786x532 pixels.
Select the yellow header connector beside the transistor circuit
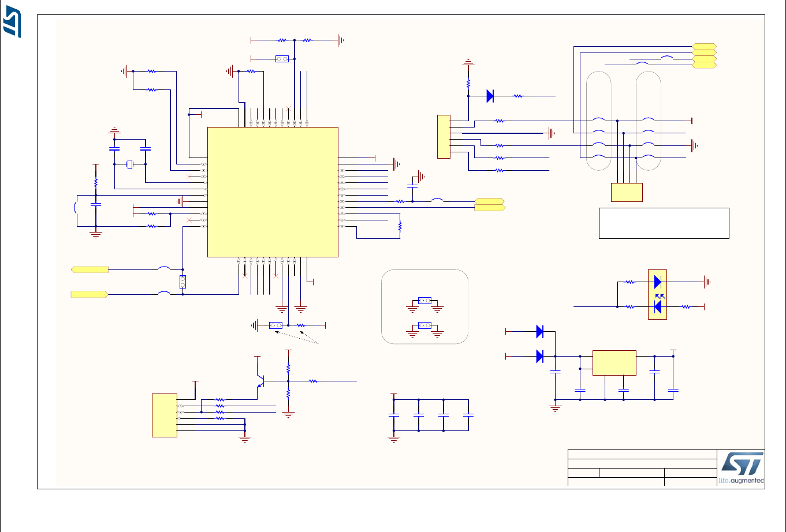coord(165,415)
